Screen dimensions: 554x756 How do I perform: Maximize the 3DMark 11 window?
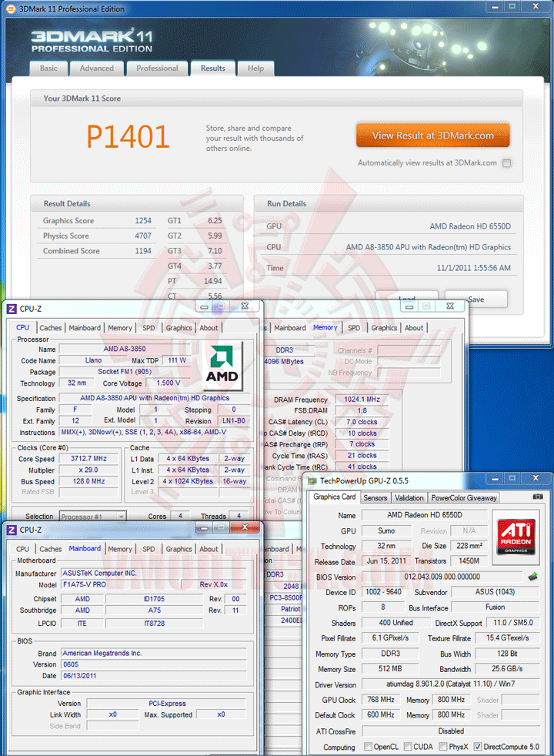point(512,6)
